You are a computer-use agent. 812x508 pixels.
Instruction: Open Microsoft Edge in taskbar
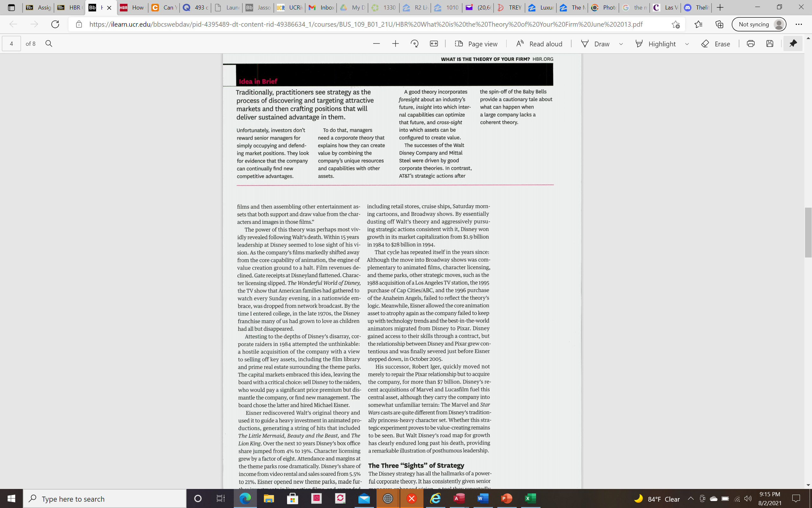point(245,498)
